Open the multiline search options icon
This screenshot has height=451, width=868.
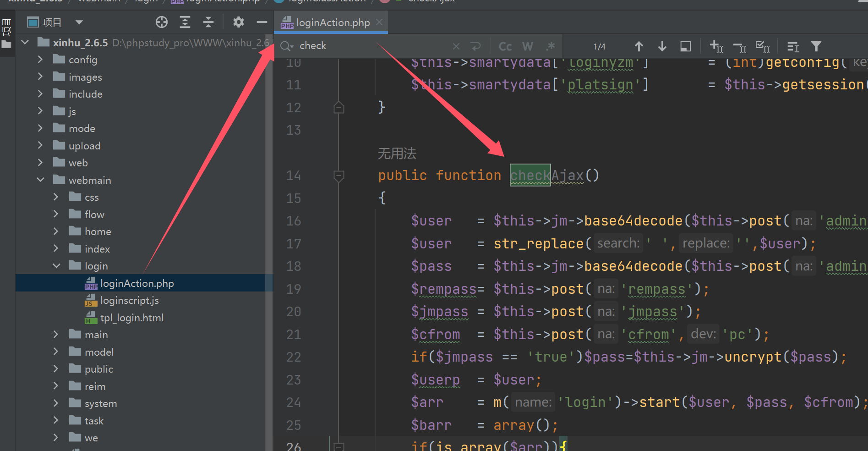click(793, 46)
